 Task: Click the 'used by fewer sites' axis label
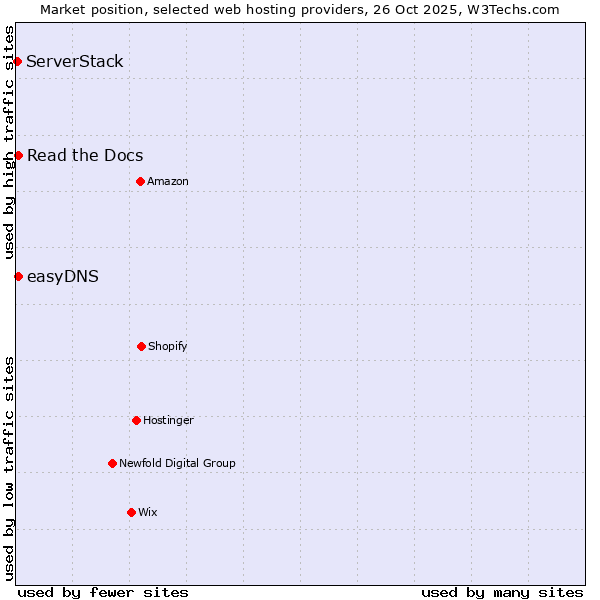pos(103,592)
